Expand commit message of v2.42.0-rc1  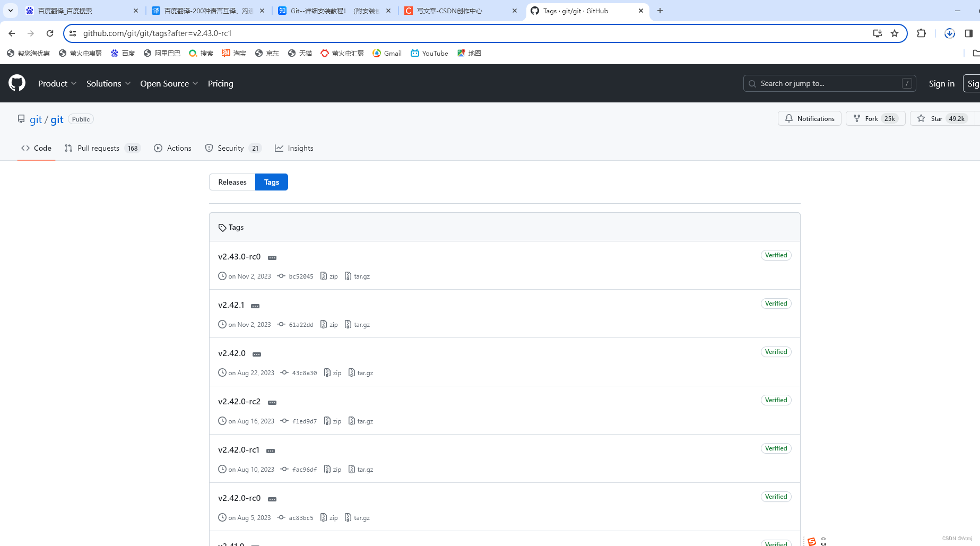[271, 451]
